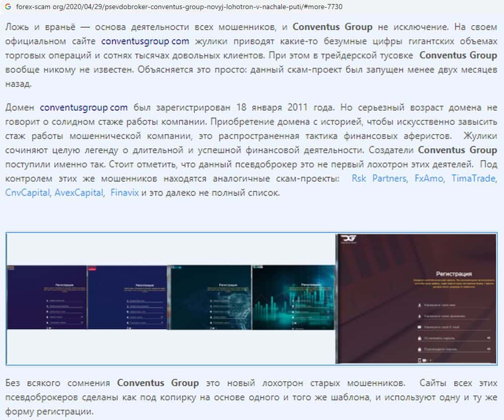Click the text '18 января 2011 года'
Viewport: 504px width, 420px height.
coord(285,107)
